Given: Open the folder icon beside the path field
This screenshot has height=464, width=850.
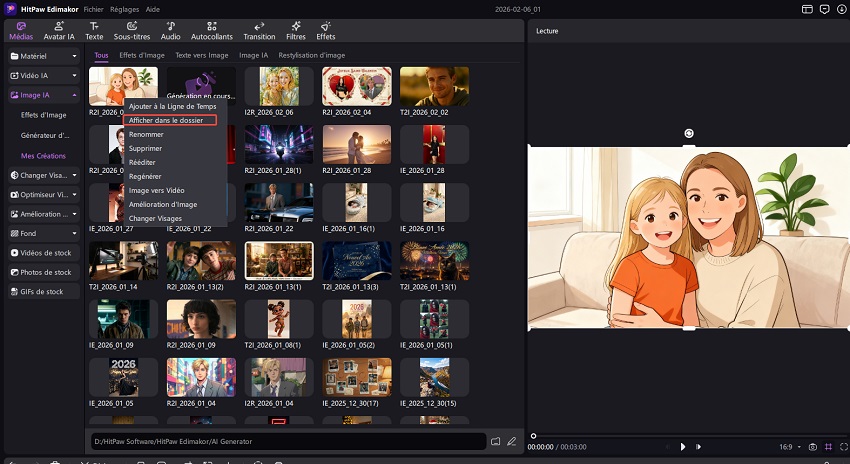Looking at the screenshot, I should click(x=495, y=440).
